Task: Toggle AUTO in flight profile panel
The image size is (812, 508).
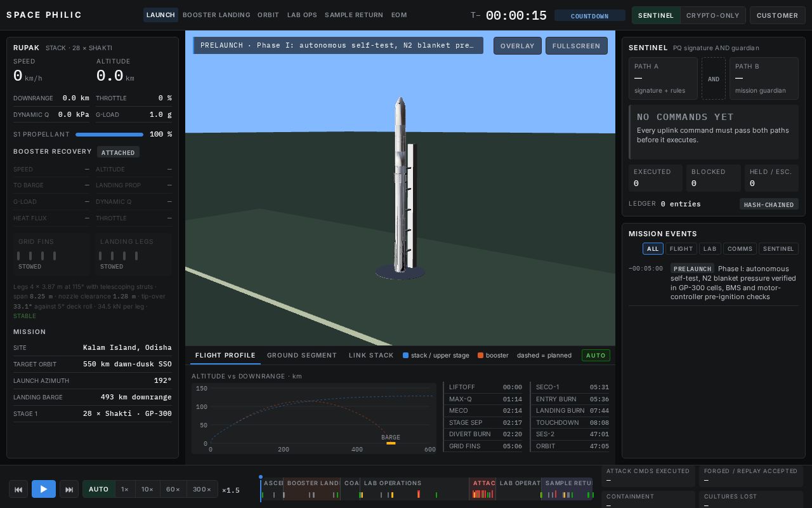Action: point(596,356)
